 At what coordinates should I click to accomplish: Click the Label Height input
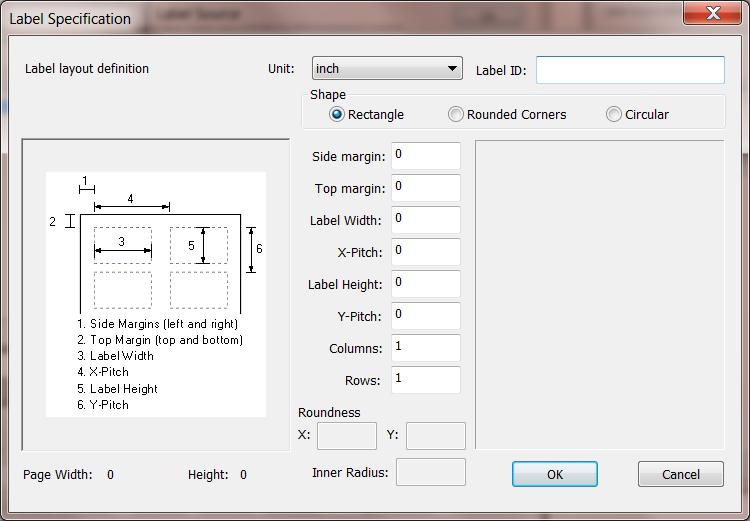point(426,284)
